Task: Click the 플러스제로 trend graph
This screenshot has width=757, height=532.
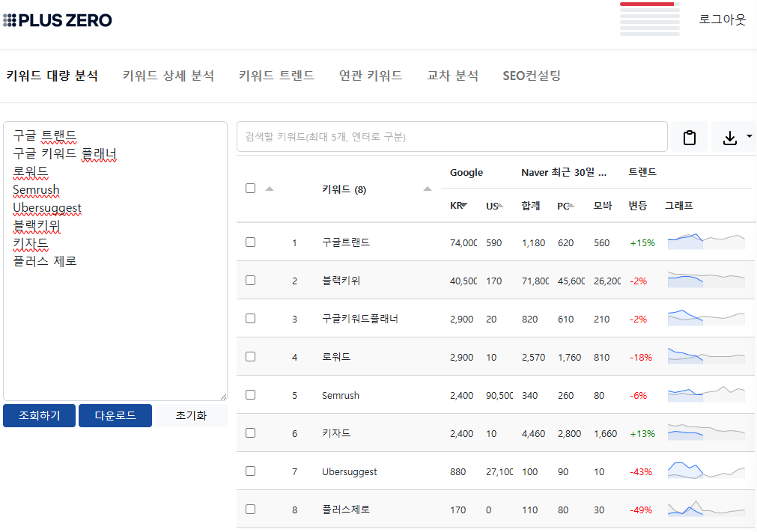Action: [x=706, y=508]
